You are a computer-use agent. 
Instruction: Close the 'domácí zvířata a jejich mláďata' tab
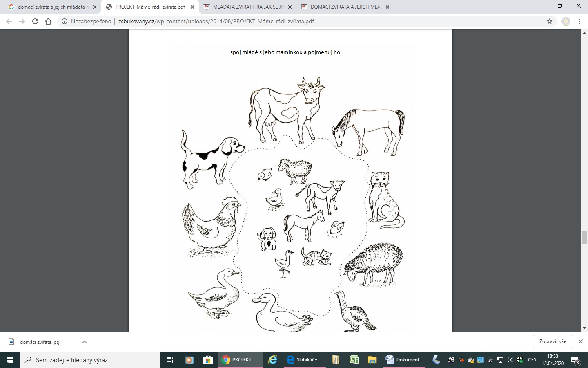coord(95,7)
